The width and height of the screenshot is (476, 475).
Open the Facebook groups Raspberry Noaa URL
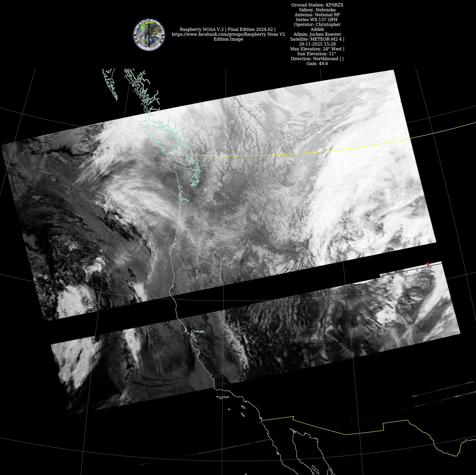click(228, 34)
